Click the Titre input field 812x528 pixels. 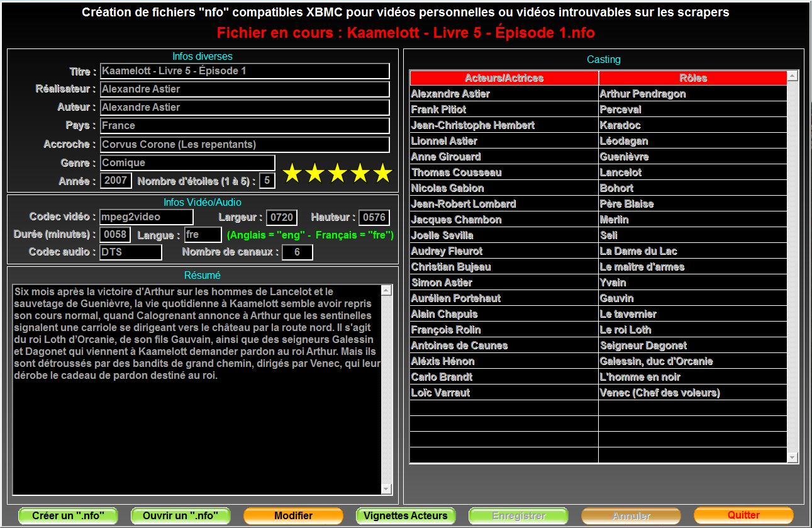245,71
